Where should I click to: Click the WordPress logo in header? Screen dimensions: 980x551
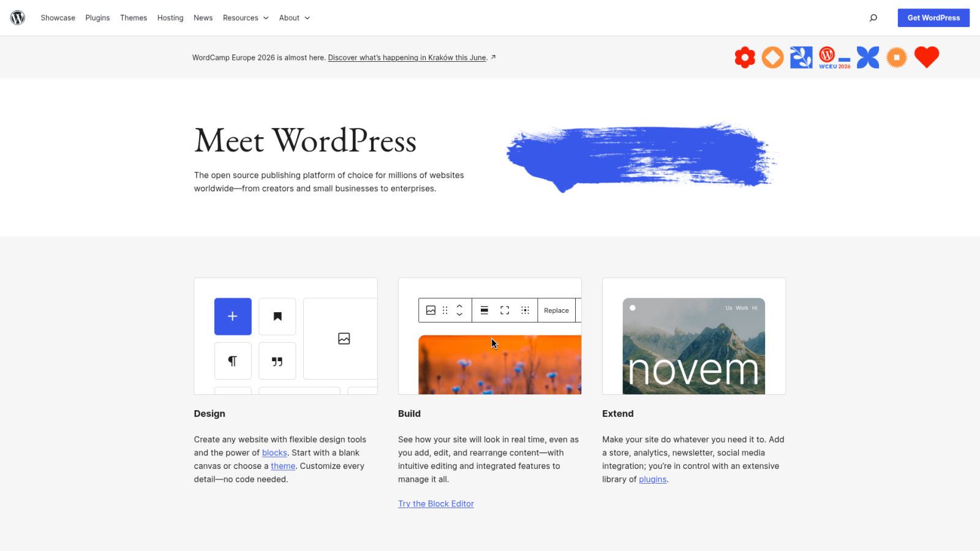(x=18, y=18)
